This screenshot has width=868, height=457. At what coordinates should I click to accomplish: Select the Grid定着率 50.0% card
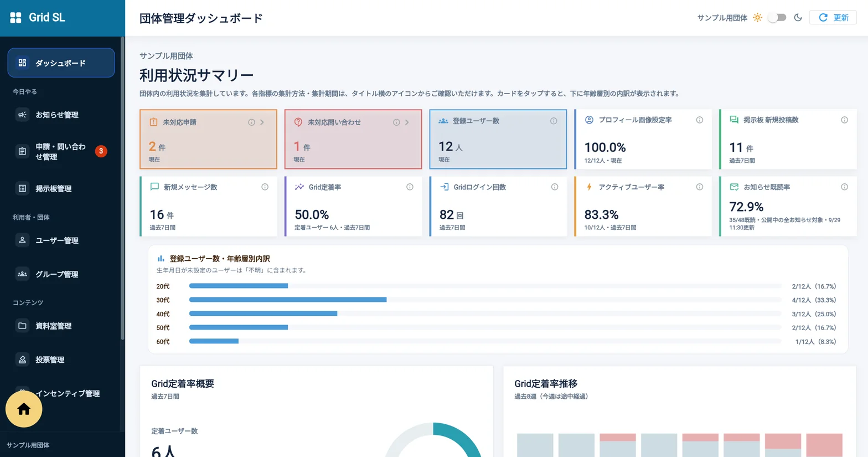(x=353, y=206)
